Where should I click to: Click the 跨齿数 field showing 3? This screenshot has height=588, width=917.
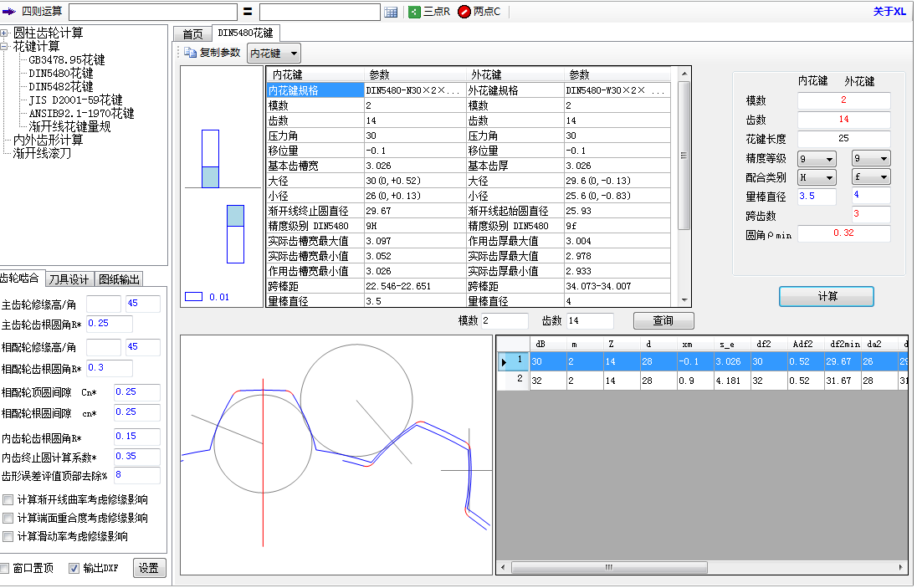[x=871, y=214]
